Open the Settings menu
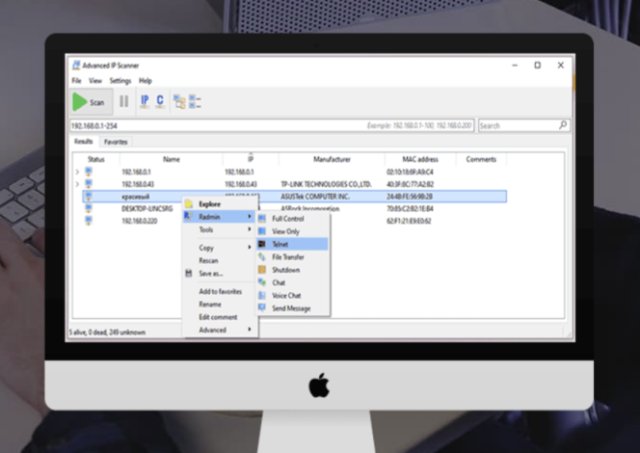 pos(120,81)
